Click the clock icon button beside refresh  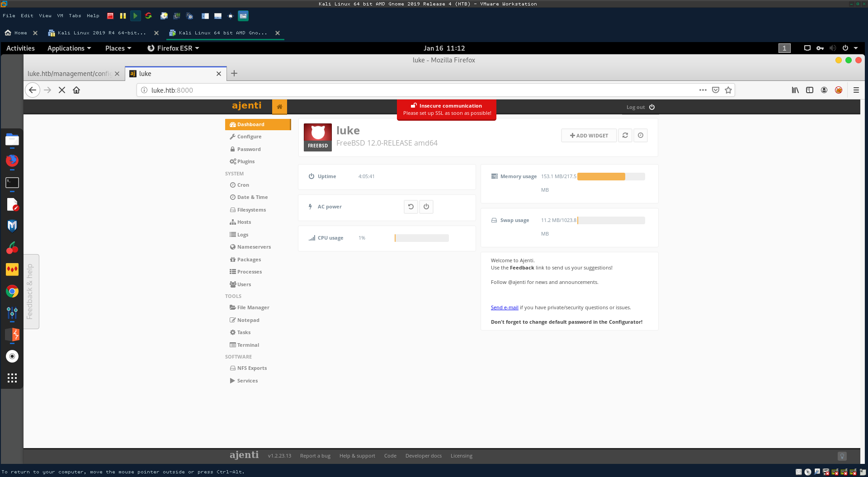click(x=641, y=136)
